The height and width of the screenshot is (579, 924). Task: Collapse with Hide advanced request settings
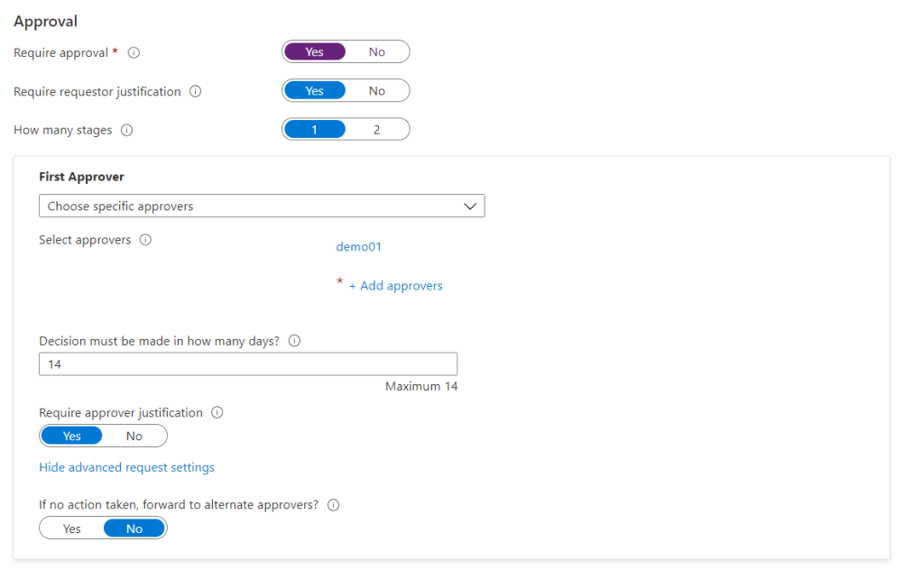[x=126, y=468]
